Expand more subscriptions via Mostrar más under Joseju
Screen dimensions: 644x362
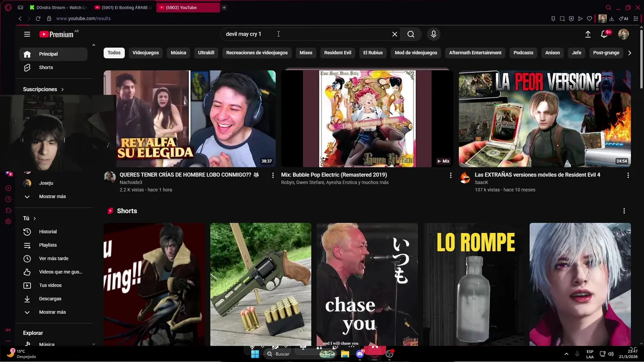(x=52, y=197)
